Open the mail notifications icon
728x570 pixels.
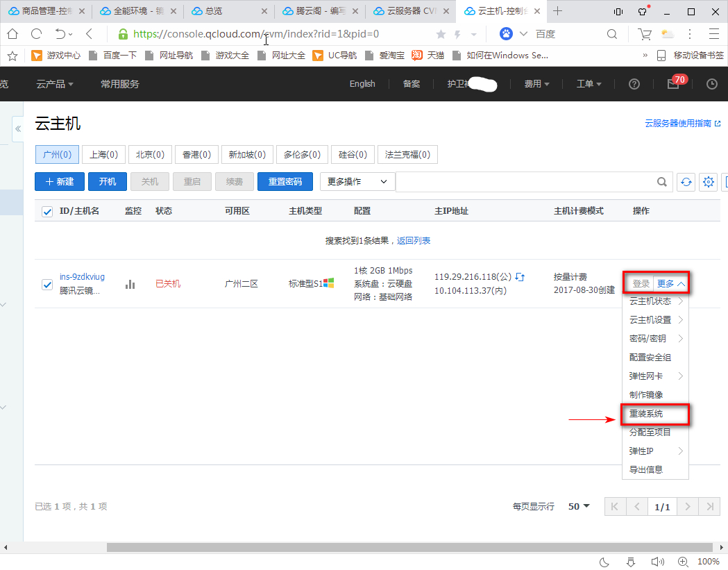click(x=672, y=84)
